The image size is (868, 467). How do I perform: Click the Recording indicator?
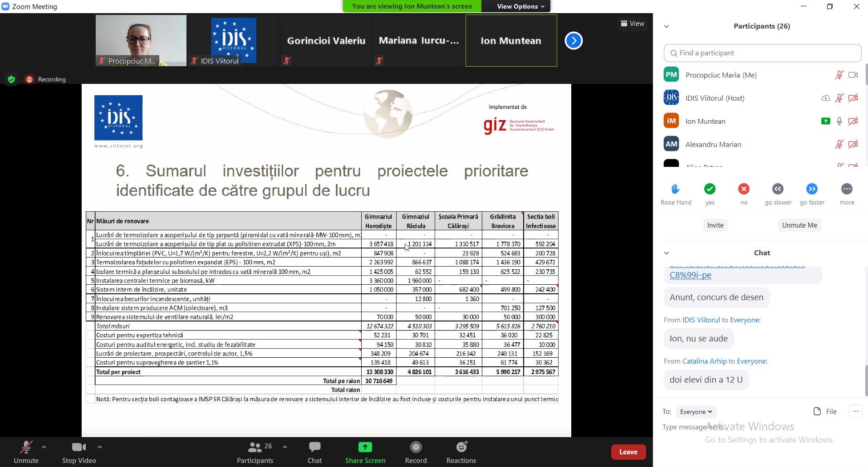coord(46,79)
